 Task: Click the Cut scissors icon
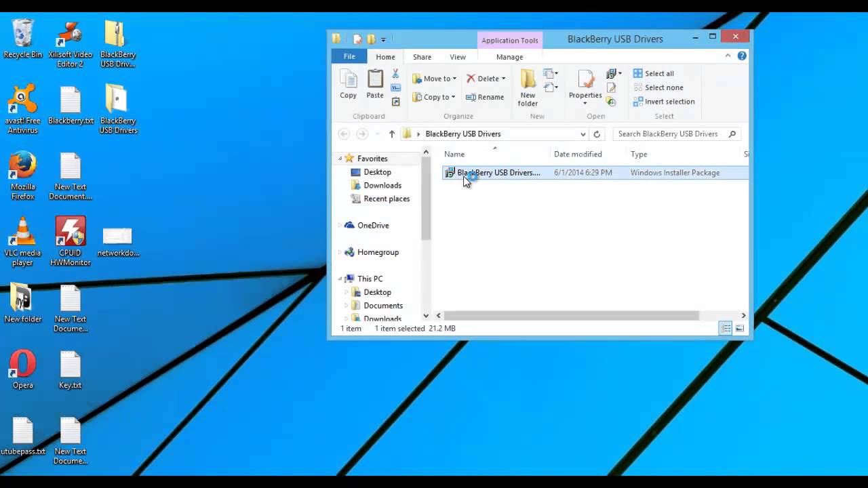pyautogui.click(x=396, y=74)
